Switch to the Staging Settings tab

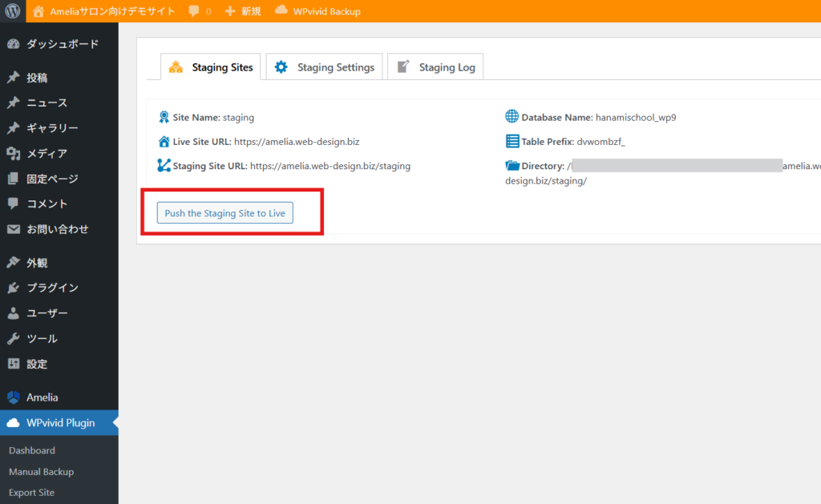[x=325, y=67]
